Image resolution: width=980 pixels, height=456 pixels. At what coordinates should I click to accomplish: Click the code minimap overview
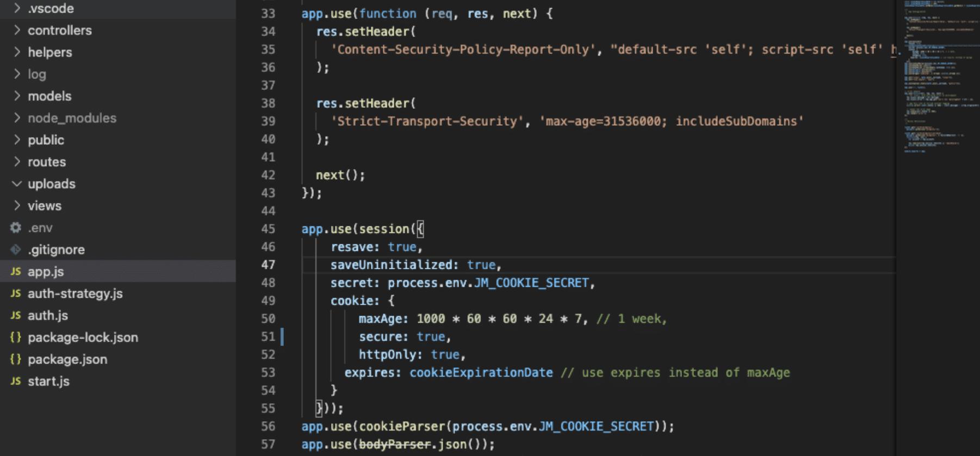click(939, 76)
